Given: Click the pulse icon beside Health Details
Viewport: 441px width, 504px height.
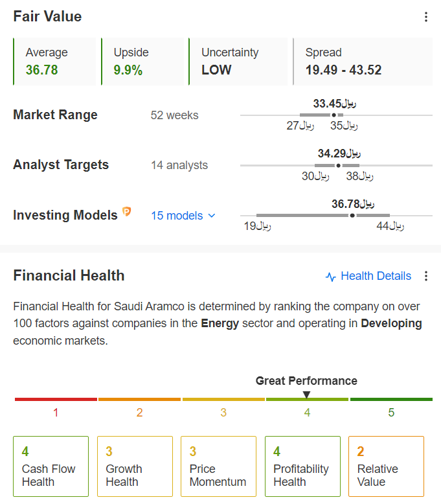Looking at the screenshot, I should click(331, 277).
